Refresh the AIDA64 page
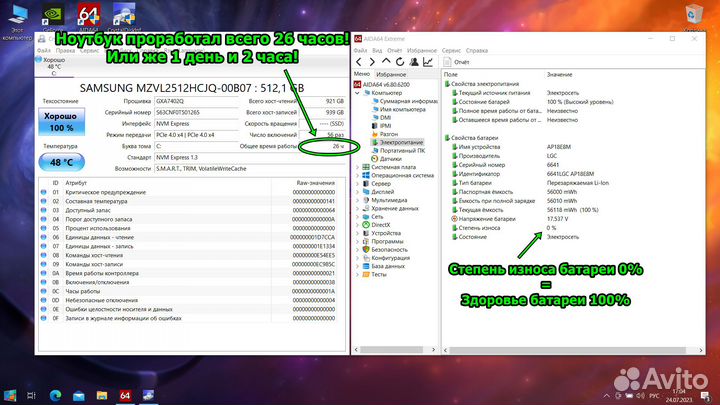This screenshot has height=405, width=720. [400, 62]
